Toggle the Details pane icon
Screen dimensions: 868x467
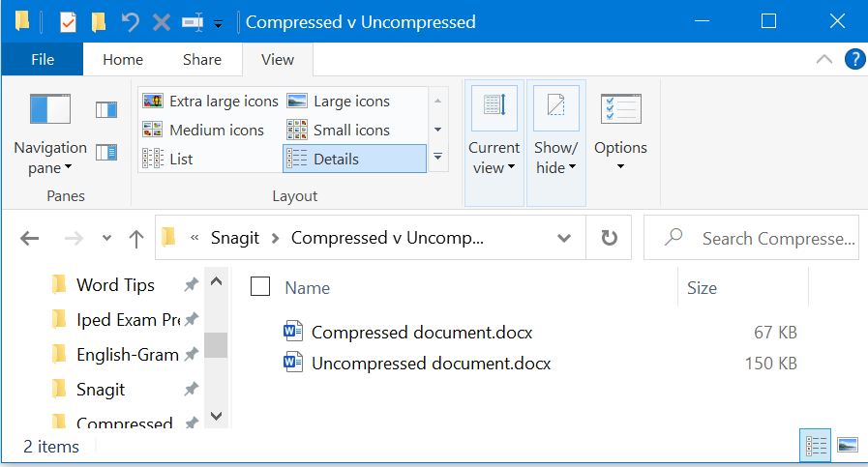coord(106,152)
